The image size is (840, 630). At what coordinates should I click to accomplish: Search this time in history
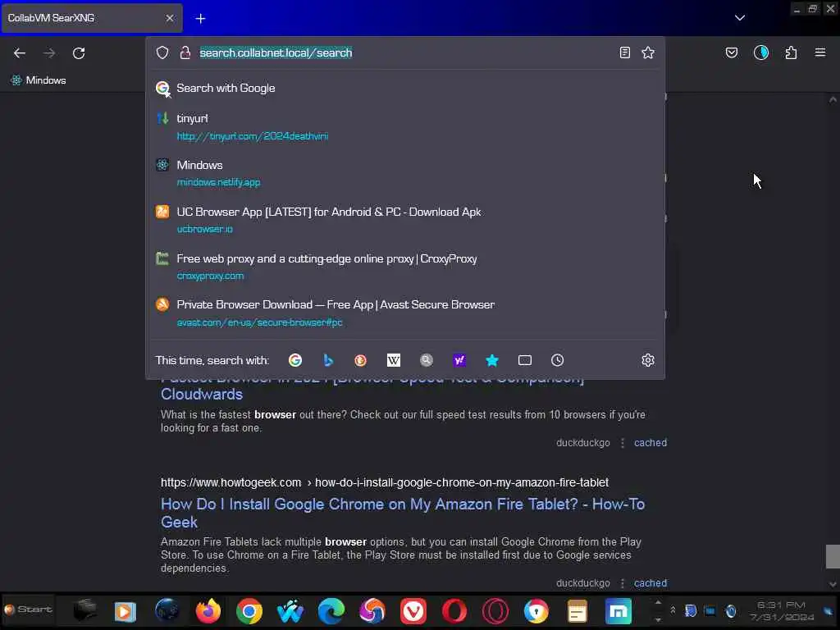click(557, 360)
